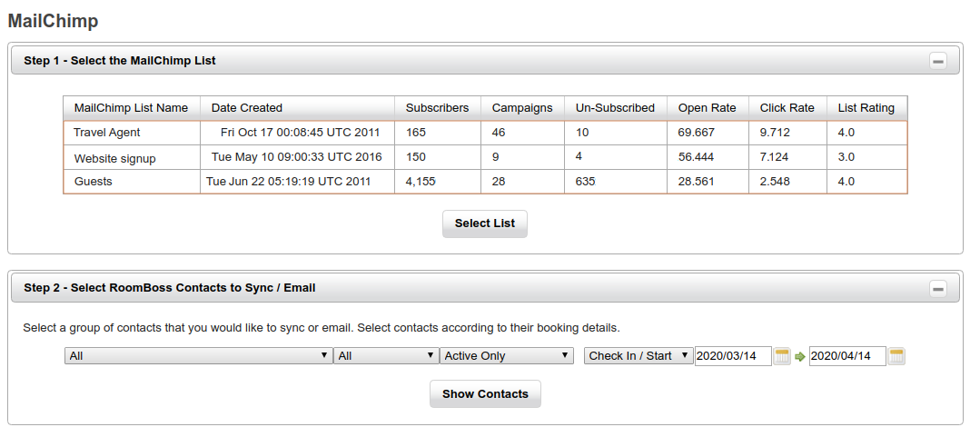Open the end date calendar picker
Viewport: 980px width, 437px height.
[x=896, y=356]
